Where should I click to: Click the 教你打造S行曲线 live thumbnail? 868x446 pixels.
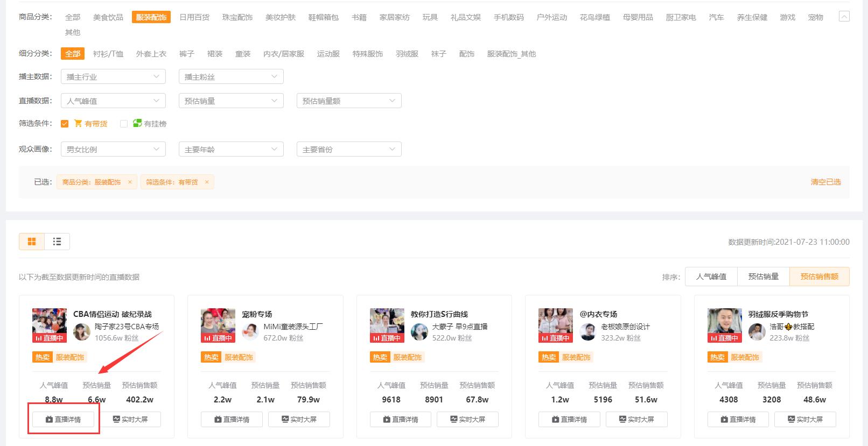tap(387, 325)
